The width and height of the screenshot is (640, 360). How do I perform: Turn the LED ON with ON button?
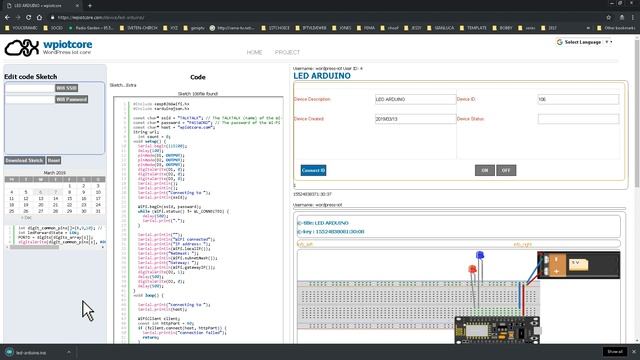484,170
